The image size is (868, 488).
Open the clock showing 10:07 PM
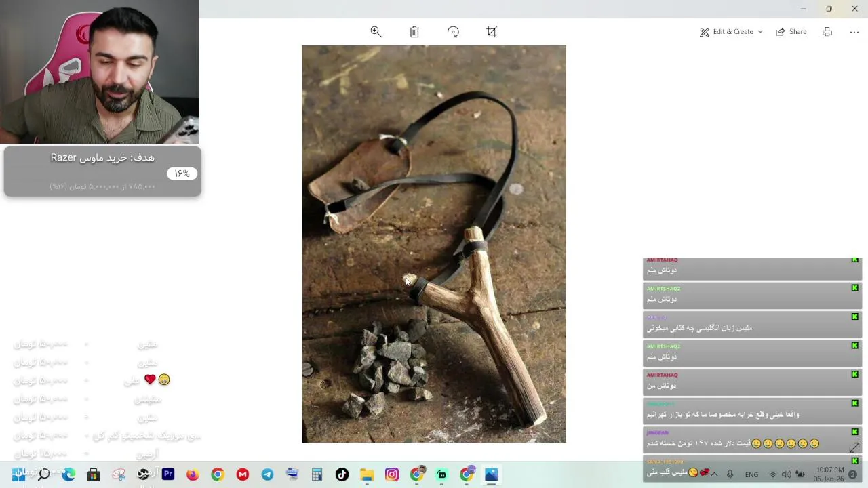(x=830, y=474)
